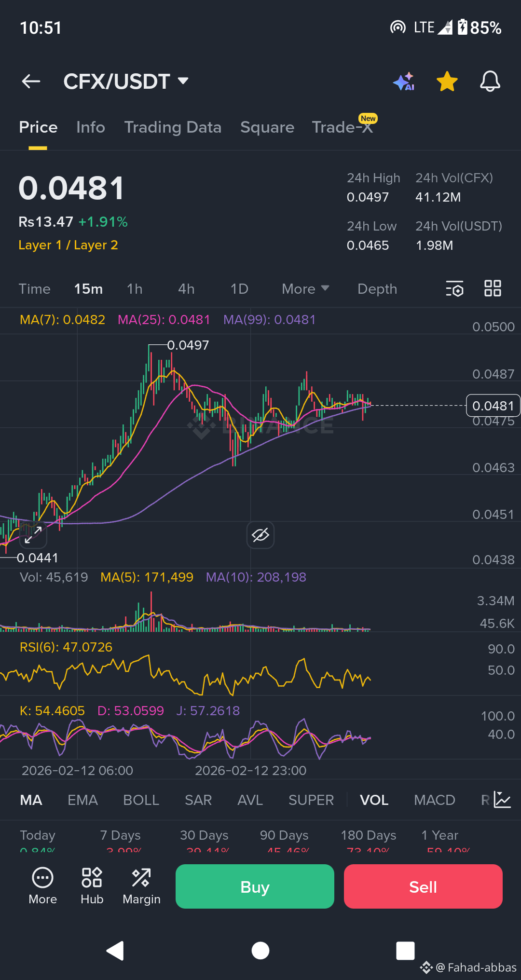Toggle chart indicator visibility eye icon
The image size is (521, 980).
pyautogui.click(x=260, y=535)
